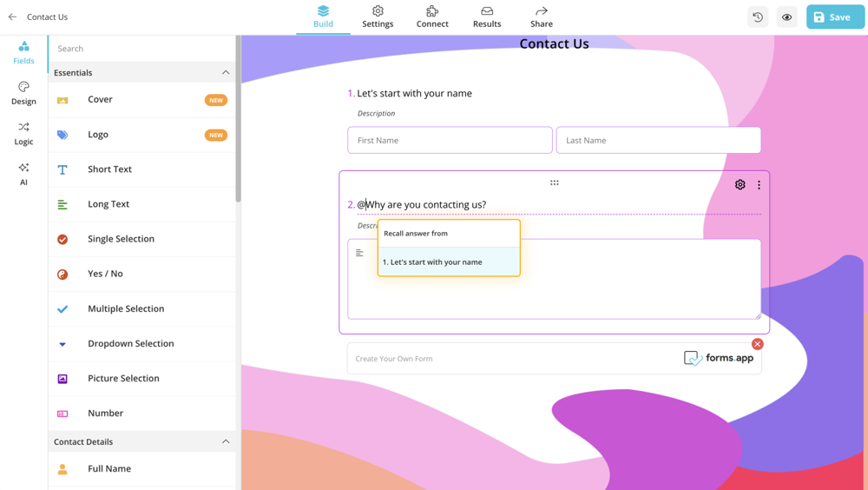Open the AI assistant panel
Screen dimensions: 868x490
tap(23, 174)
